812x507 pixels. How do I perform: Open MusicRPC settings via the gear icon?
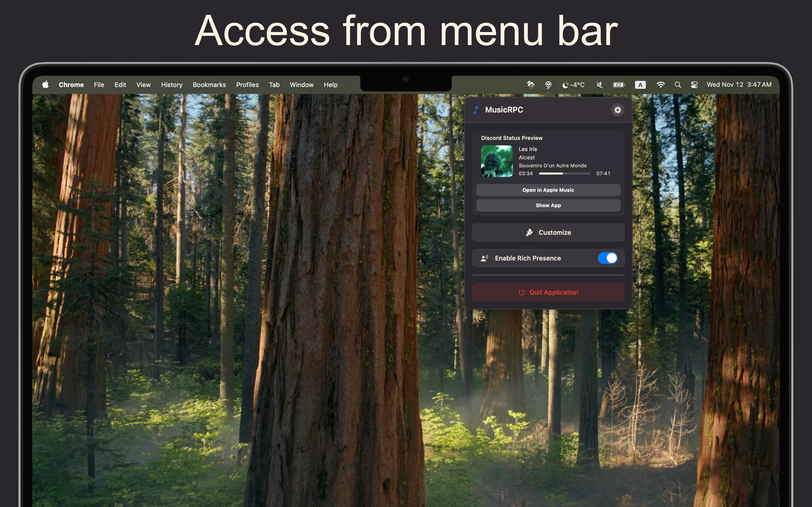(x=618, y=110)
